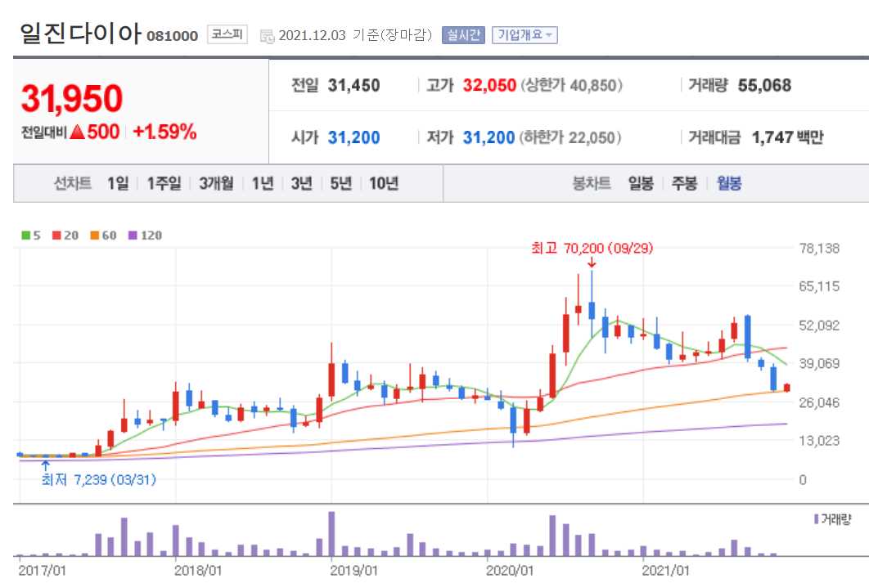Select the 3년 line chart tab
Image resolution: width=869 pixels, height=588 pixels.
point(301,183)
